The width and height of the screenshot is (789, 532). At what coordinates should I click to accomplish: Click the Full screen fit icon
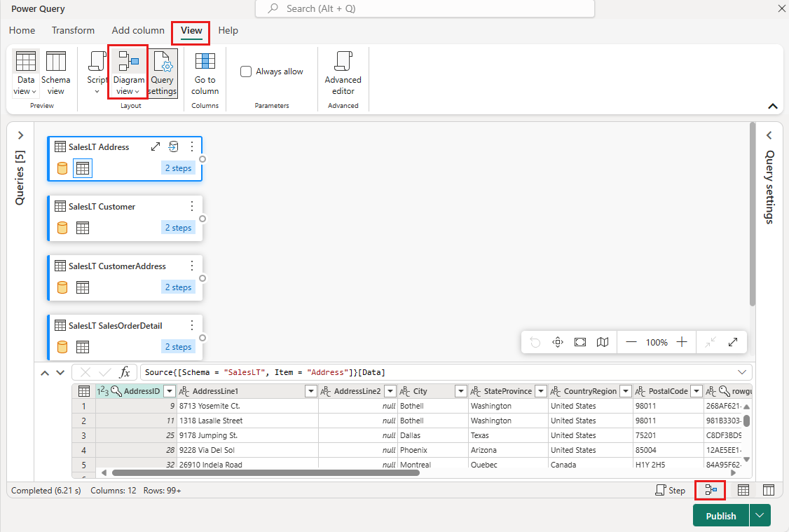[580, 342]
